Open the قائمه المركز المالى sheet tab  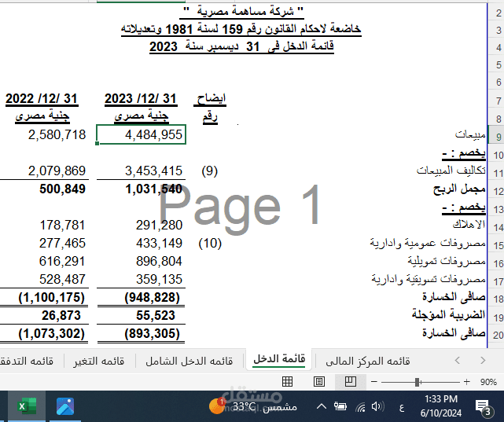coord(368,361)
